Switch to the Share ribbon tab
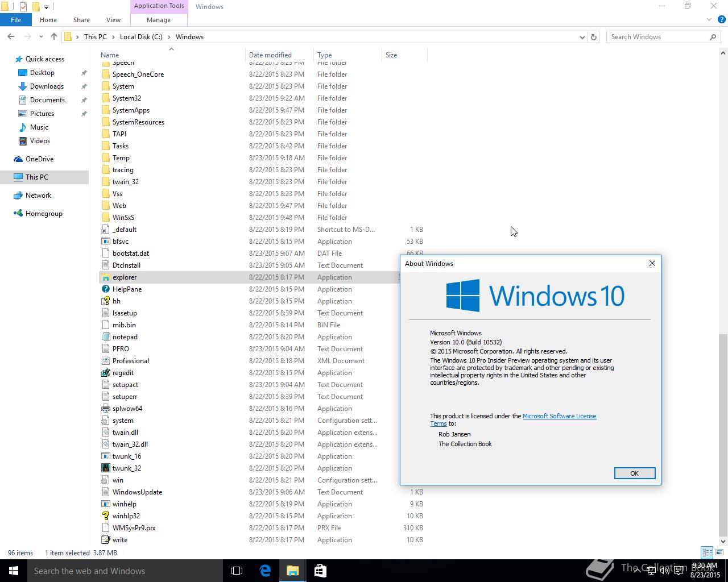 click(81, 20)
